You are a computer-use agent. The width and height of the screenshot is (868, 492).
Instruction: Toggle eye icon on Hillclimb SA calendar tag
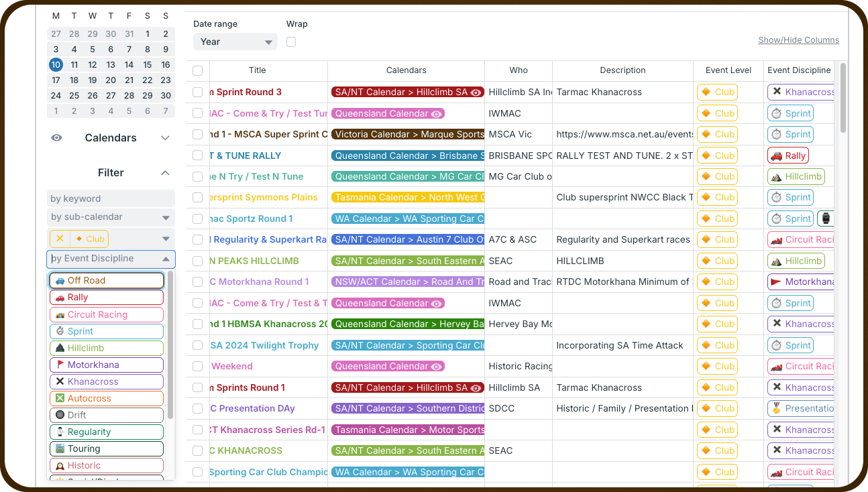point(476,93)
